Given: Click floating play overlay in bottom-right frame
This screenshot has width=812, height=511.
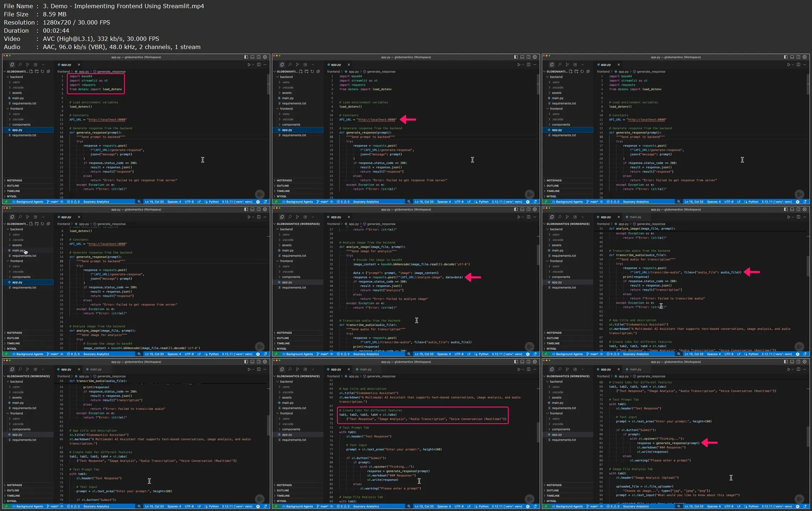Looking at the screenshot, I should pyautogui.click(x=799, y=499).
